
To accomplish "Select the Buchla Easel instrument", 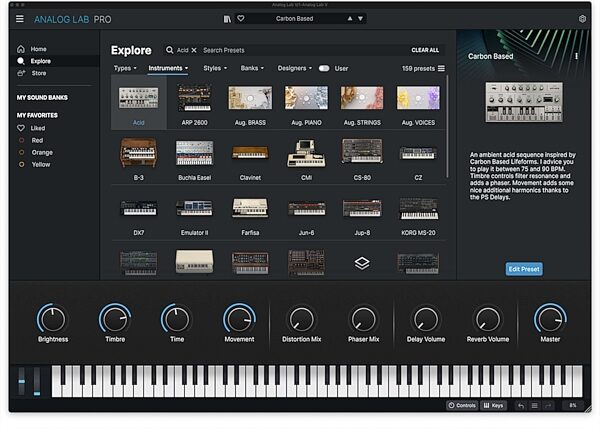I will 194,159.
